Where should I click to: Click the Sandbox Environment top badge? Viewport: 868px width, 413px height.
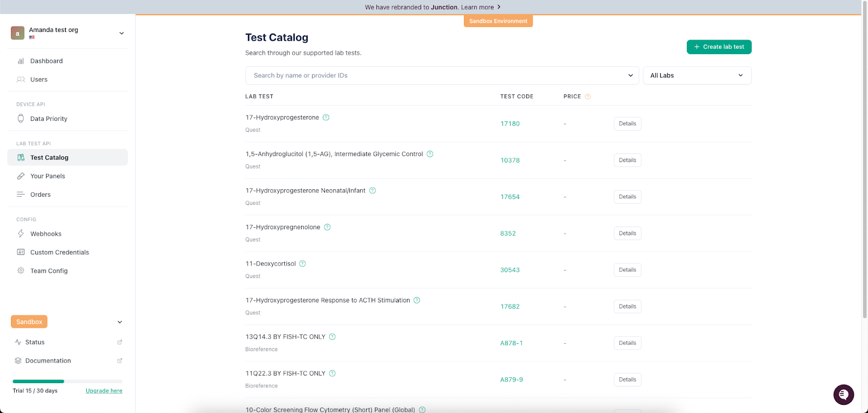point(498,21)
